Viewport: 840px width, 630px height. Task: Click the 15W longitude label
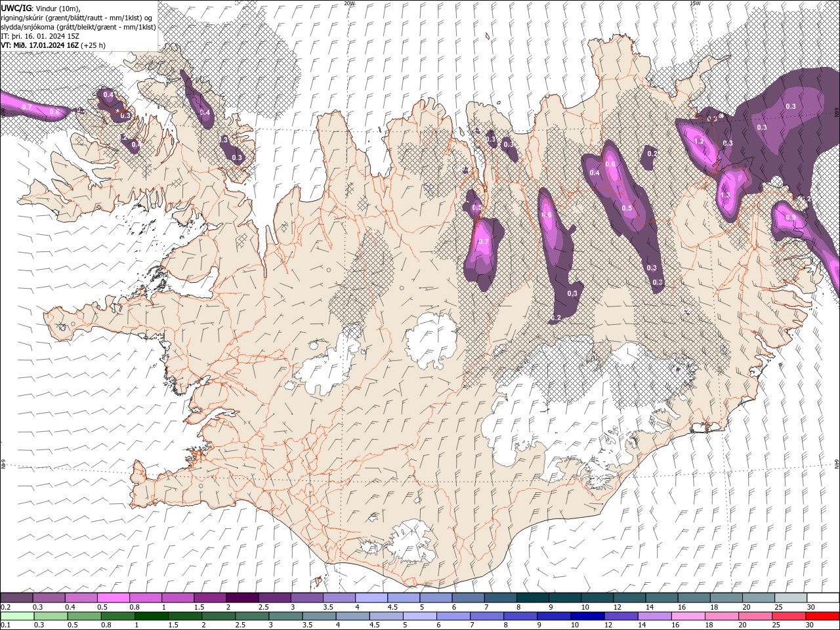click(694, 3)
